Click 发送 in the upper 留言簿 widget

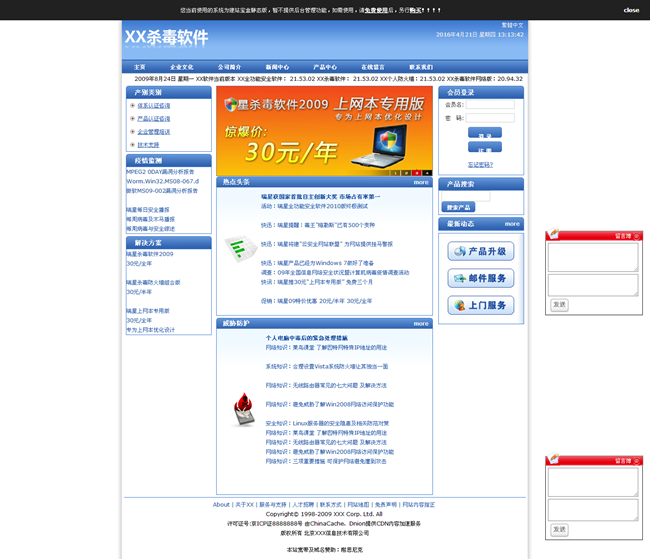point(559,304)
